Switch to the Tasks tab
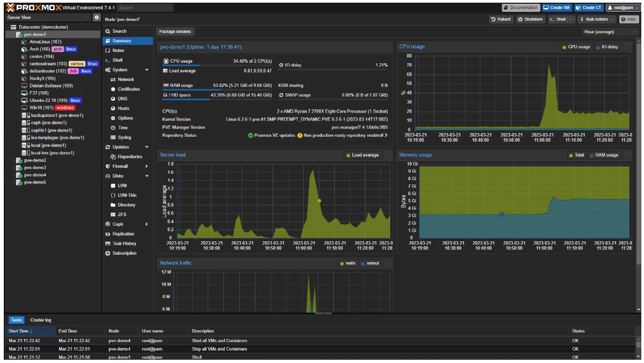644x363 pixels. pyautogui.click(x=17, y=320)
